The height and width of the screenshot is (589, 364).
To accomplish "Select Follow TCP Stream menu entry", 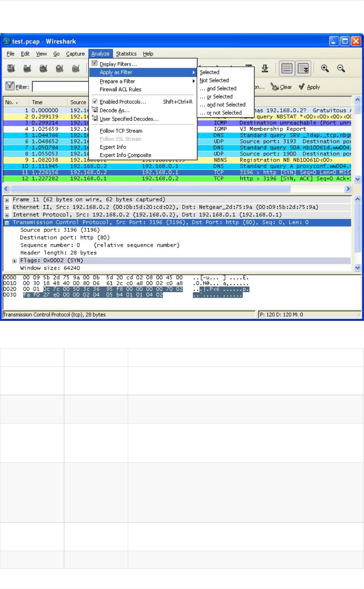I will click(x=143, y=131).
